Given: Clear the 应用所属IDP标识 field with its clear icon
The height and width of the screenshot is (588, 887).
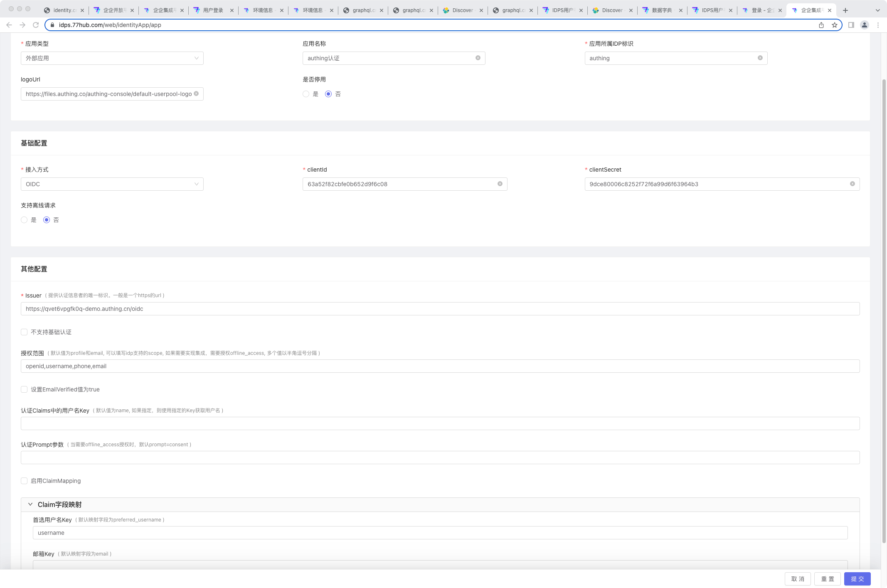Looking at the screenshot, I should coord(760,58).
